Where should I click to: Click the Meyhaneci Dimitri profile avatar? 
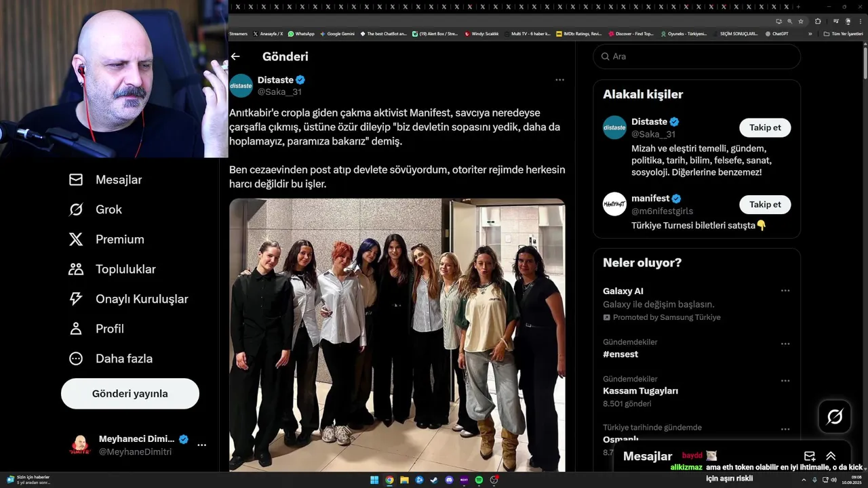point(81,445)
